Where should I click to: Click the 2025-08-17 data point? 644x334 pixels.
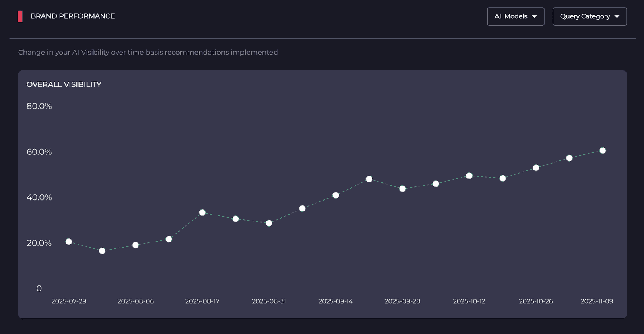tap(202, 213)
